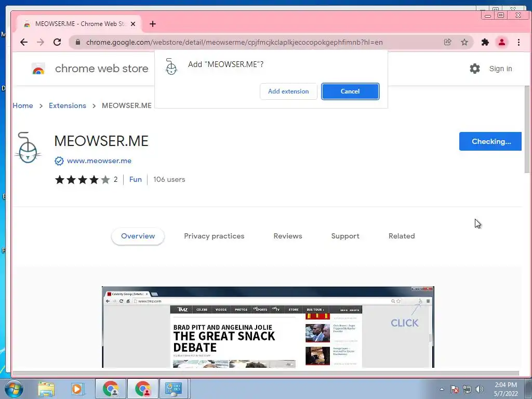Click Cancel in the Add MEOWSER.ME dialog
The width and height of the screenshot is (532, 399).
click(350, 91)
